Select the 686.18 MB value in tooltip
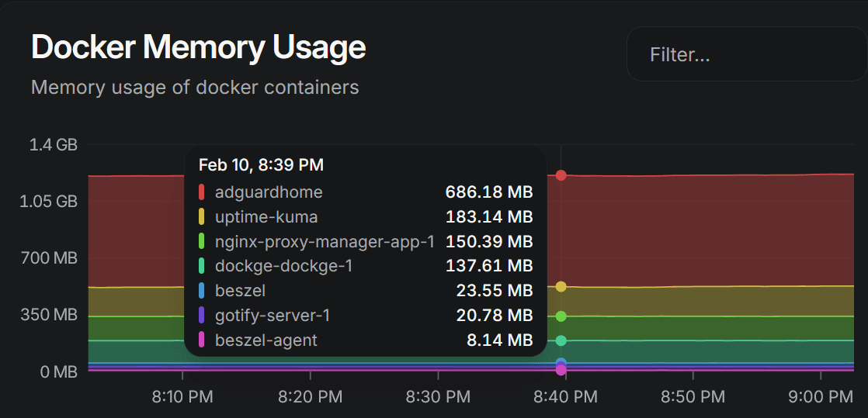The image size is (868, 418). (489, 192)
